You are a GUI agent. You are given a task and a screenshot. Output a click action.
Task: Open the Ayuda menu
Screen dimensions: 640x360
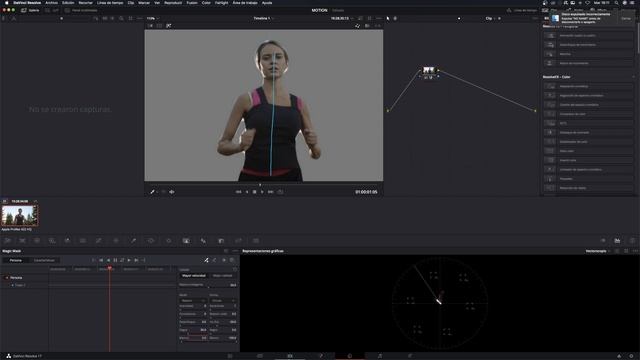(x=267, y=2)
